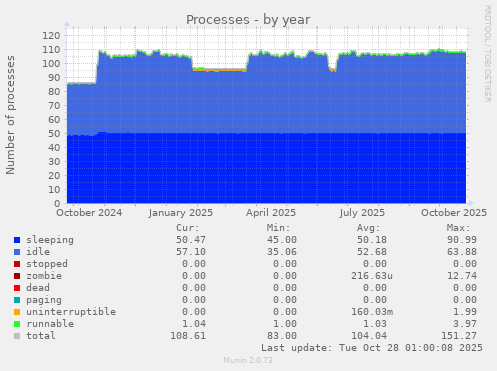Click the runnable legend color swatch
Screen dimensions: 497x371
(x=17, y=324)
